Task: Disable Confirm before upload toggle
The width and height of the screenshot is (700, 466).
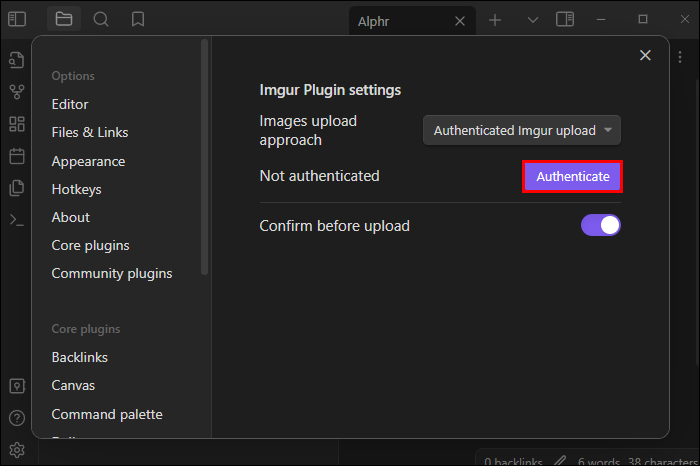Action: point(601,226)
